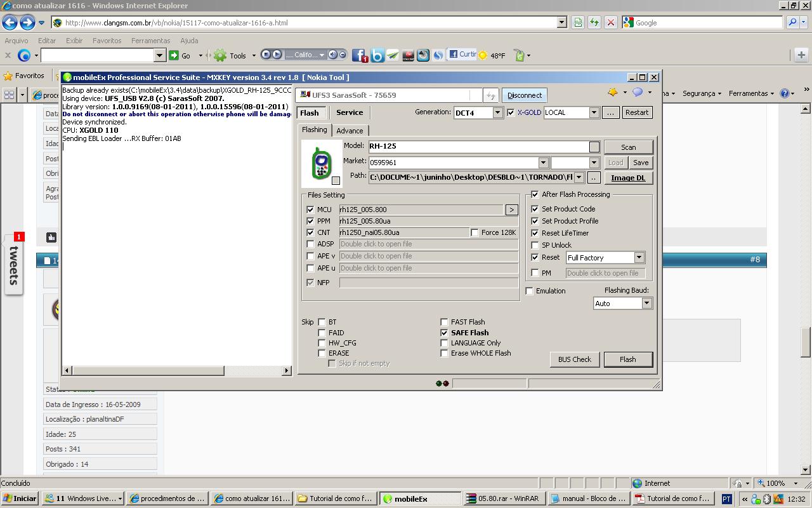Click the green airplane toolbar icon
The image size is (812, 508).
[393, 55]
